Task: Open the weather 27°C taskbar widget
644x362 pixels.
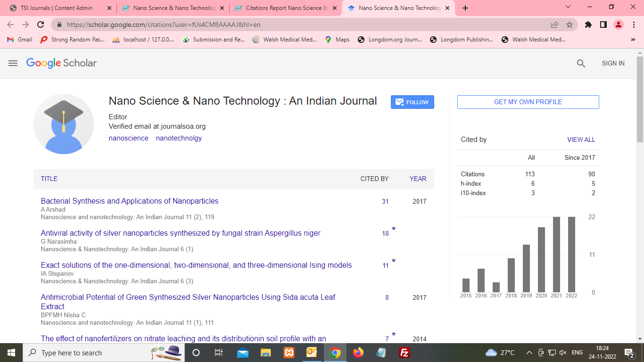Action: coord(500,353)
